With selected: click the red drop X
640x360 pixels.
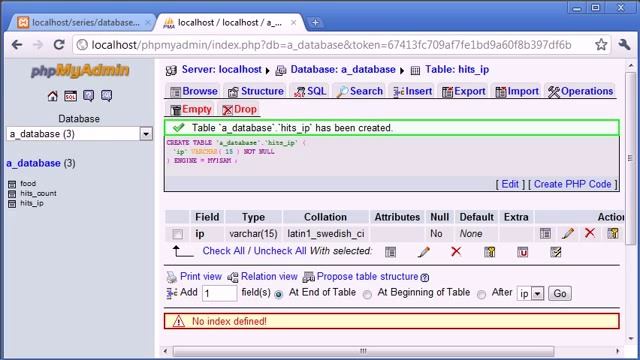456,251
